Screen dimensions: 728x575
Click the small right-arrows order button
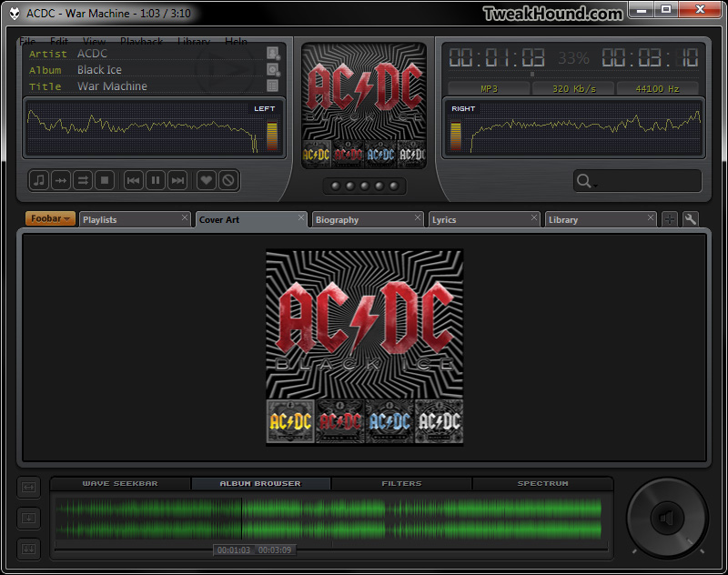point(61,180)
